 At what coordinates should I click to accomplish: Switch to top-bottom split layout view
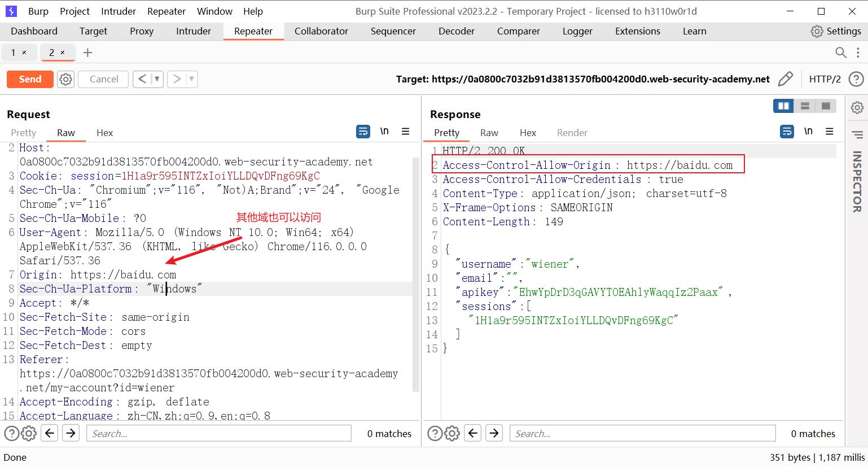(x=805, y=106)
